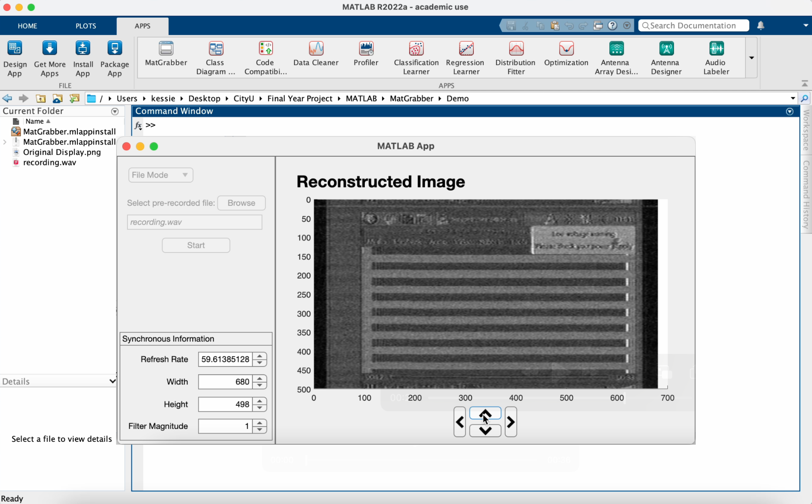This screenshot has height=504, width=812.
Task: Open the Distribution Fitter app
Action: pos(516,58)
